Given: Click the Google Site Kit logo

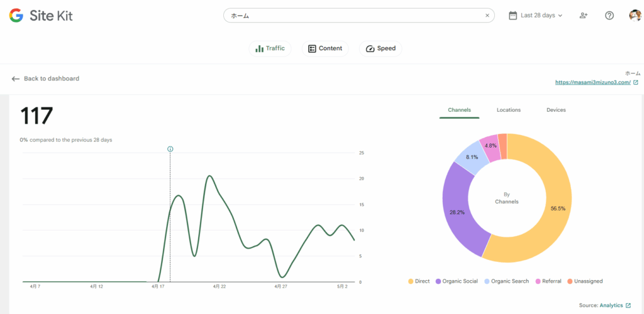Looking at the screenshot, I should 41,16.
